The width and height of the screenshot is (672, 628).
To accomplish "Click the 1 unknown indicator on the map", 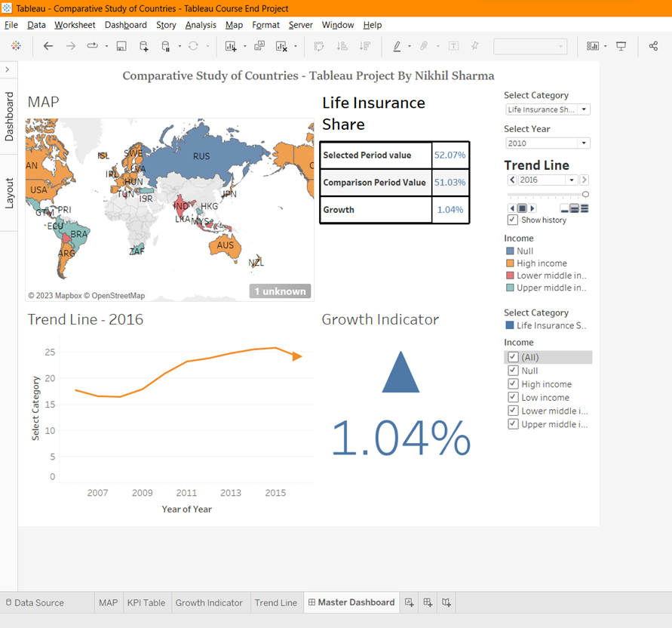I will tap(280, 291).
